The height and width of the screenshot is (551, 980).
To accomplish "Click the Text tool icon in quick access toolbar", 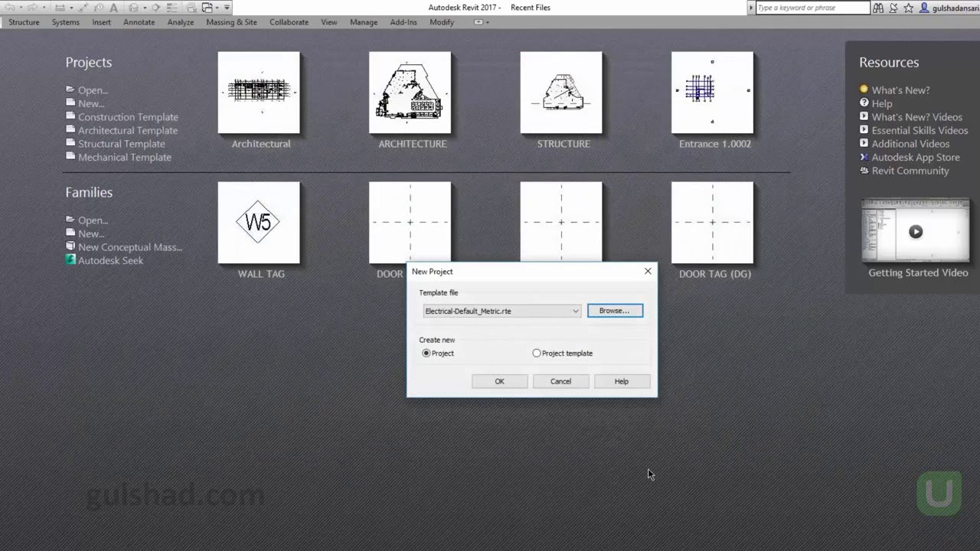I will pyautogui.click(x=113, y=8).
